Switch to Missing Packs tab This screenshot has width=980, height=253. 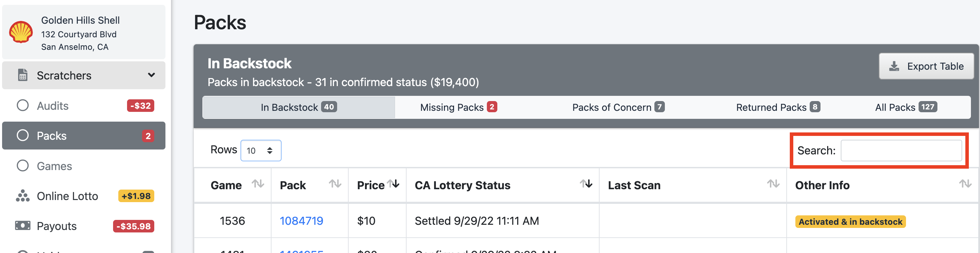coord(459,107)
